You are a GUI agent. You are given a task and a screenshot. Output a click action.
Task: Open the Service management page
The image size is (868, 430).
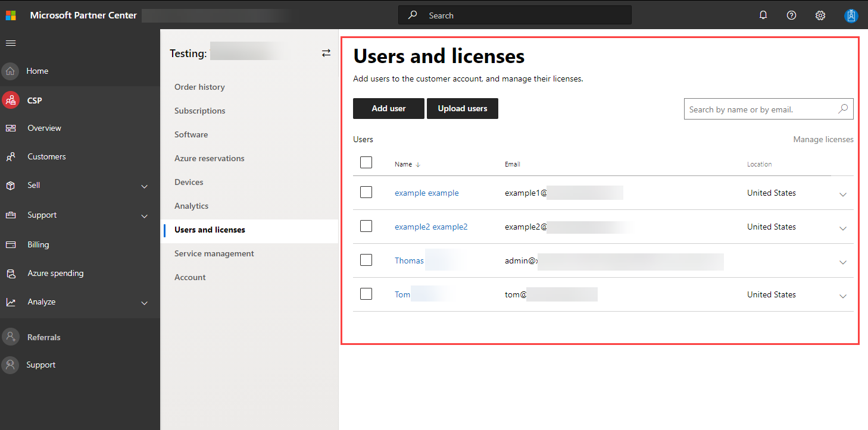pyautogui.click(x=214, y=253)
